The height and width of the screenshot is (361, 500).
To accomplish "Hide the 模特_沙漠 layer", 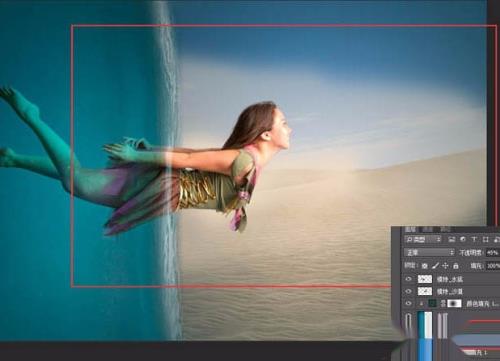I will (x=409, y=291).
